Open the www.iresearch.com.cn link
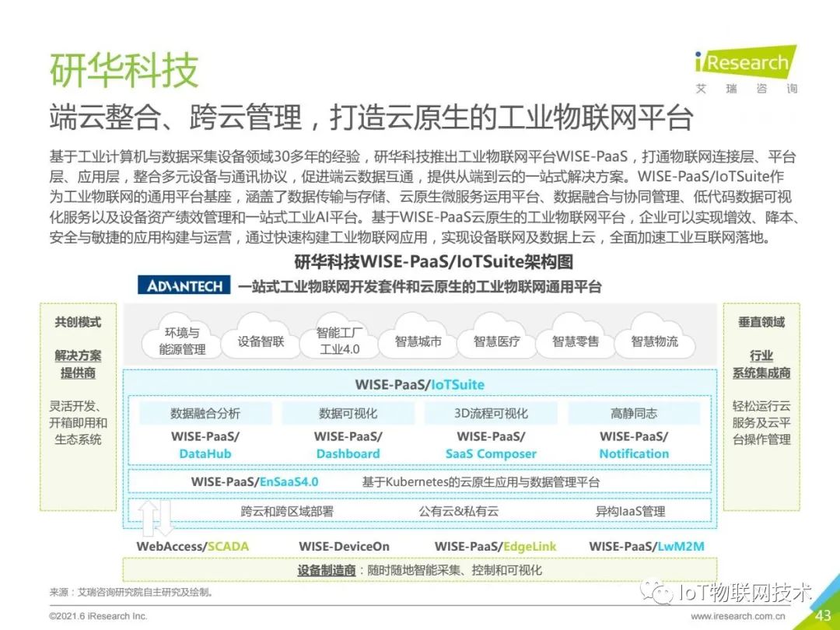The image size is (840, 630). (x=738, y=617)
